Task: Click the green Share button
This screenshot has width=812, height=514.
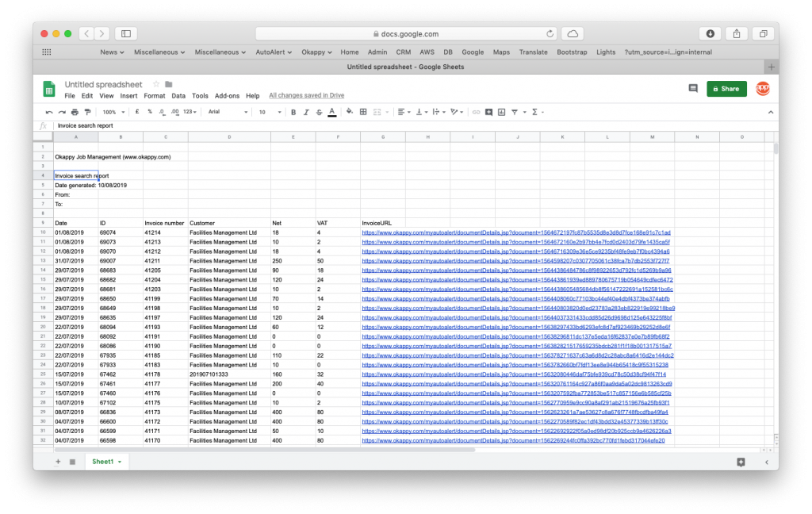Action: [x=726, y=89]
